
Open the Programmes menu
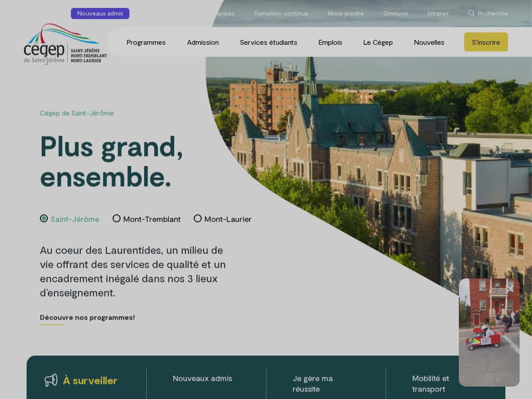tap(146, 43)
